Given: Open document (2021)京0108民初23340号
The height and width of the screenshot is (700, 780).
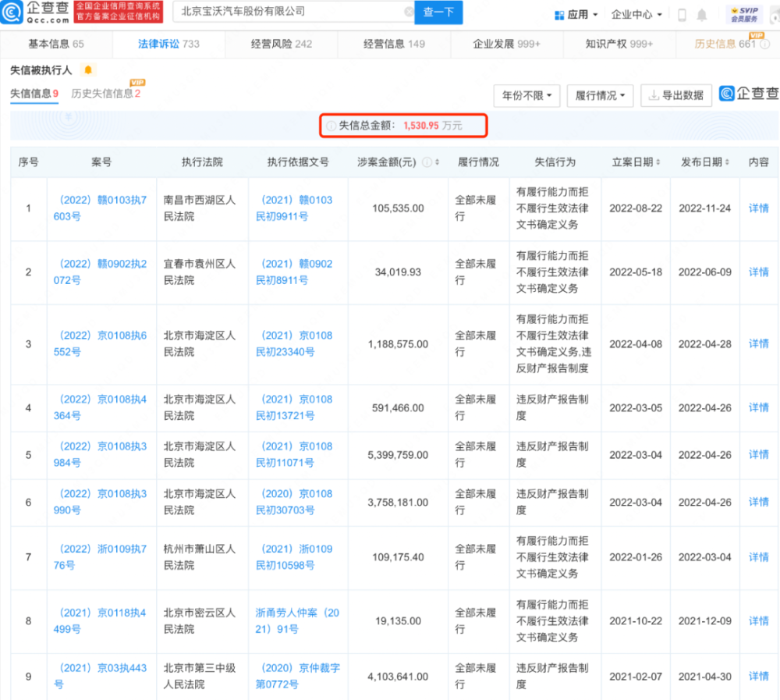Looking at the screenshot, I should tap(294, 343).
